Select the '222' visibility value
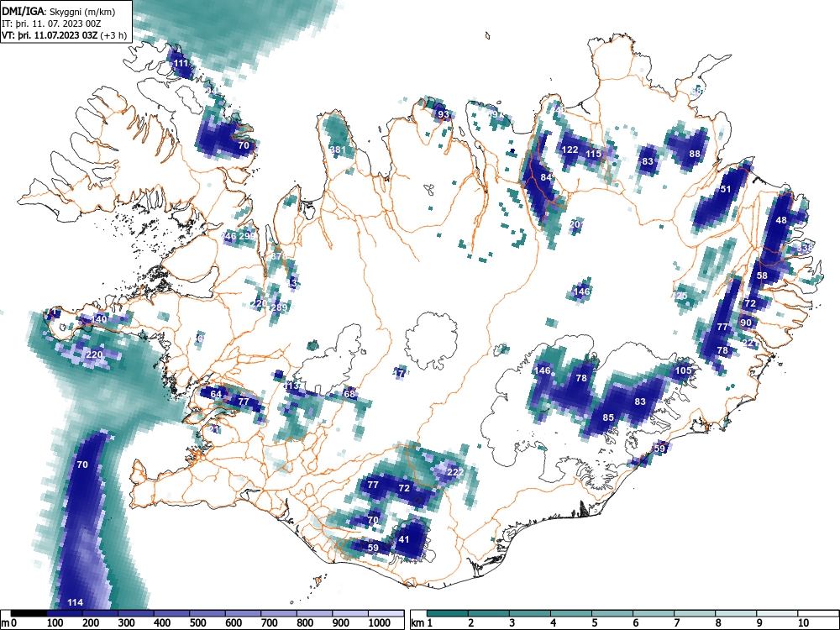The width and height of the screenshot is (840, 630). [454, 472]
